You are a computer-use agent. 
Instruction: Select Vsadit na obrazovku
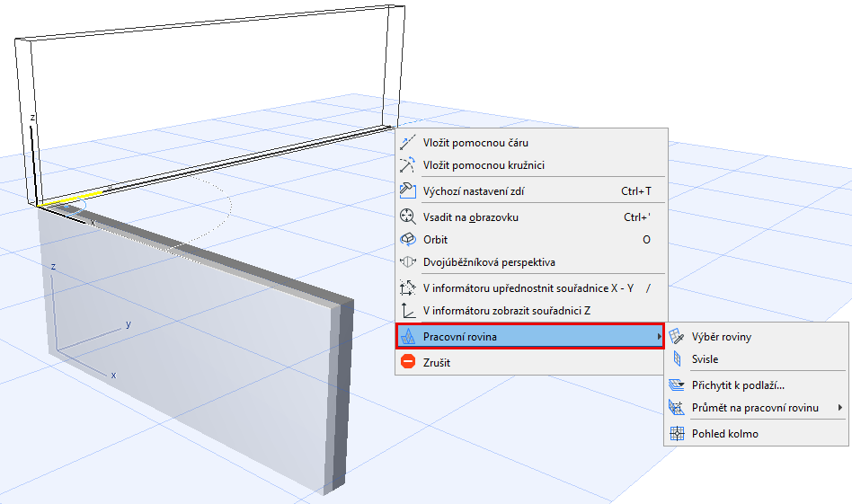click(531, 217)
